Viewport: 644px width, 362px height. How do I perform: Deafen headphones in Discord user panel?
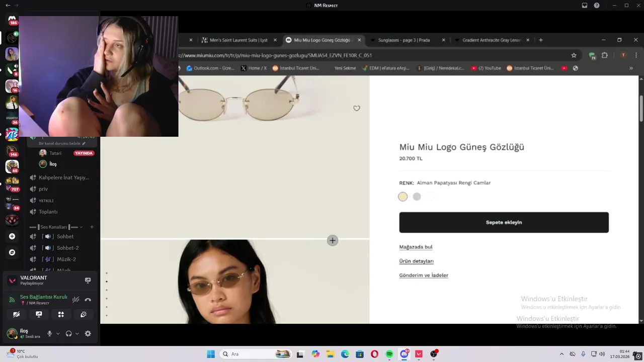tap(68, 333)
